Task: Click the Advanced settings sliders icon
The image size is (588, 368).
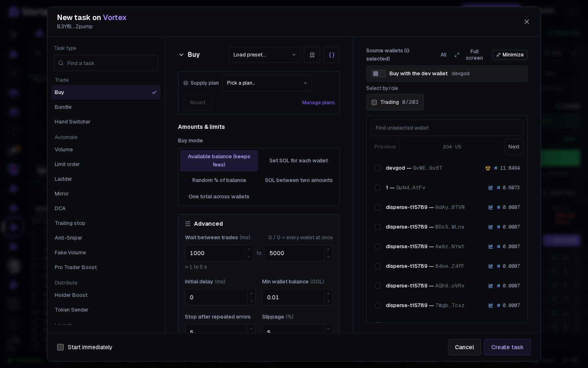Action: point(188,224)
